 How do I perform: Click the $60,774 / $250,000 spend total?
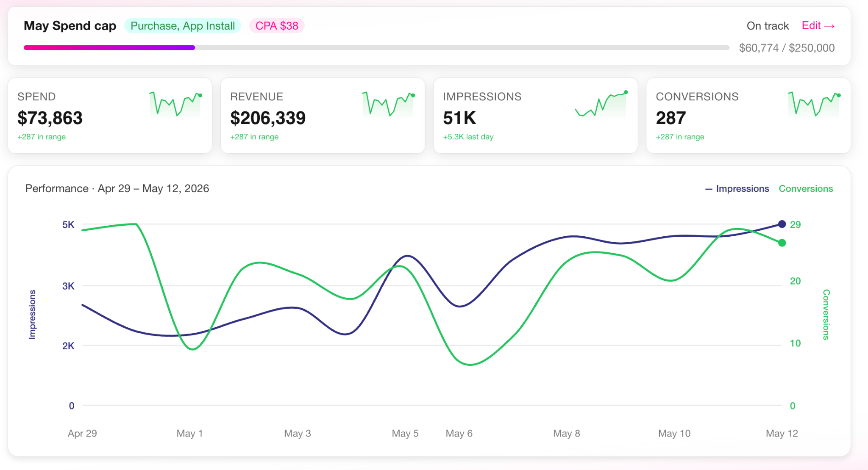coord(787,48)
